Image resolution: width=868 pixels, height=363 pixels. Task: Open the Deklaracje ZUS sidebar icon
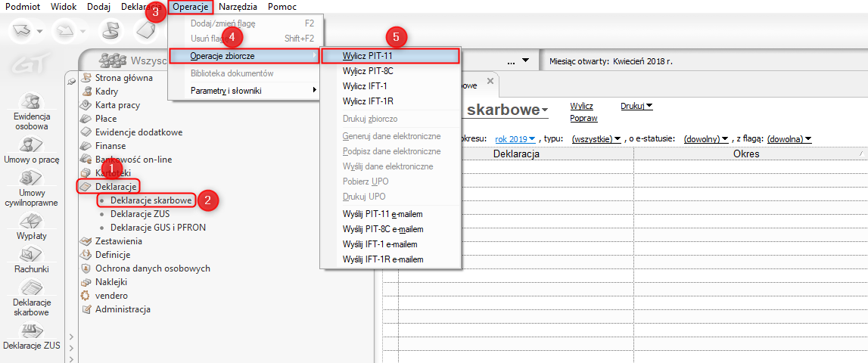(32, 331)
